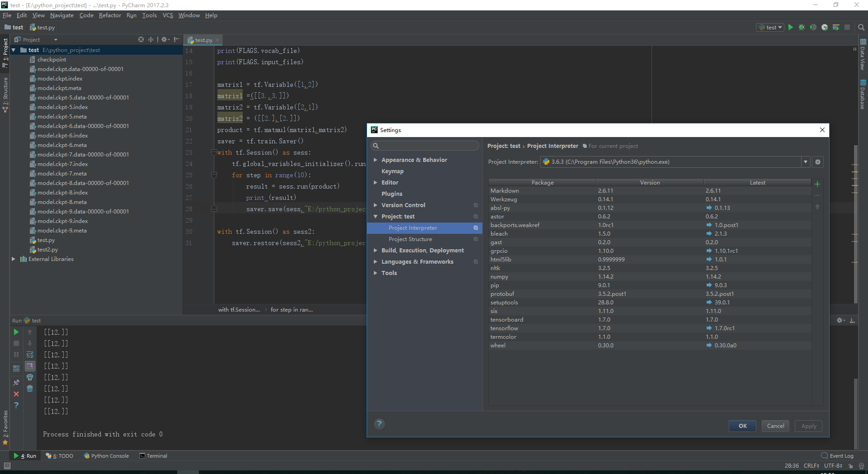Collapse the Project: test settings node

point(375,216)
